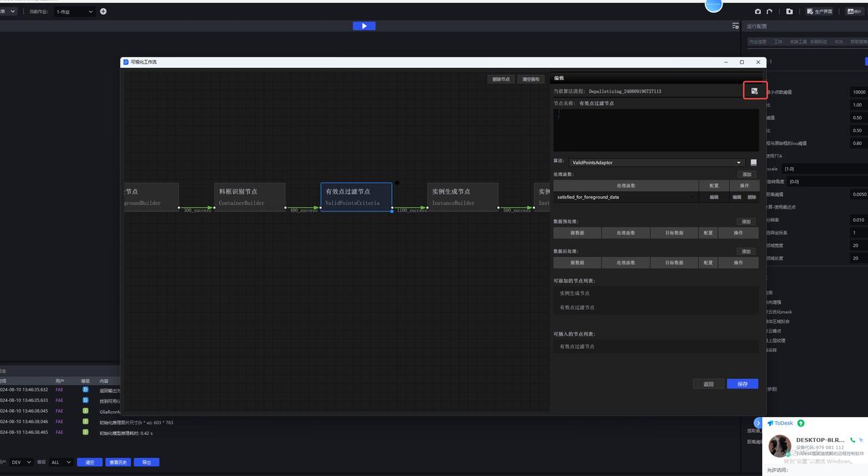Click the 删除节点 delete node button
The image size is (868, 476).
point(500,79)
